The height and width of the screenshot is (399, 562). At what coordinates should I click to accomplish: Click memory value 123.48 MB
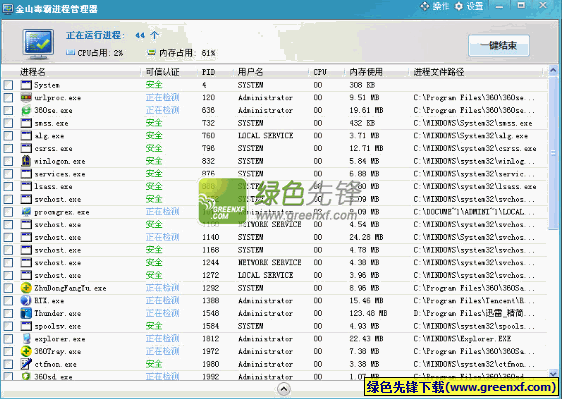tap(368, 313)
